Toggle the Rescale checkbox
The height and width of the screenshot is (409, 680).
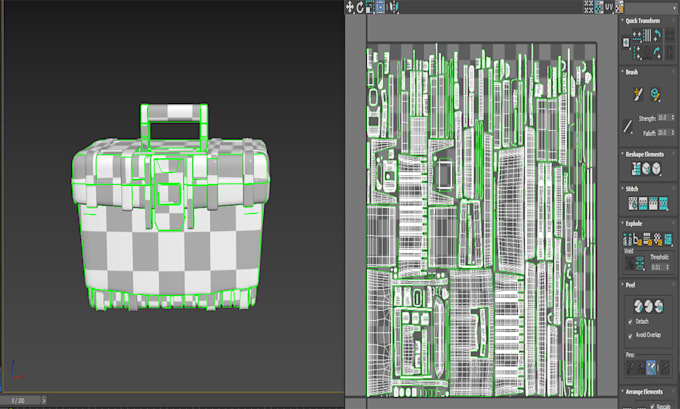pyautogui.click(x=652, y=406)
